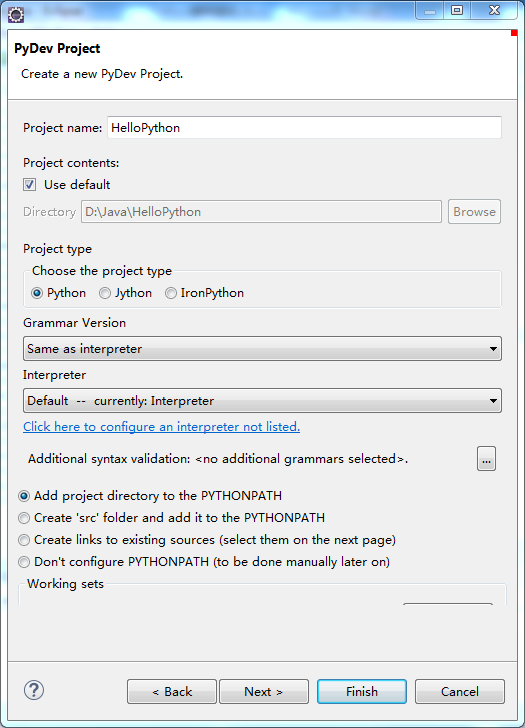Screen dimensions: 525x728
Task: Choose Don't configure PYTHONPATH option
Action: 24,562
